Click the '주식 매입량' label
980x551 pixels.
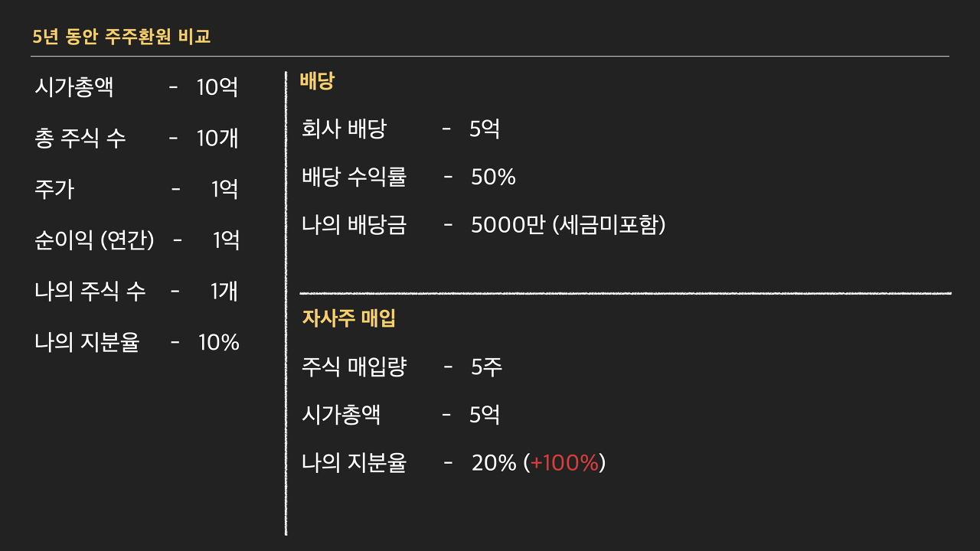(x=354, y=367)
